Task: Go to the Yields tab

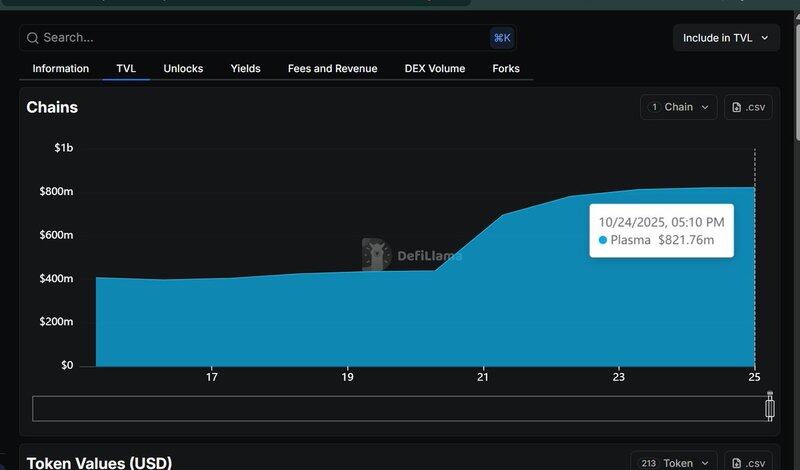Action: click(x=245, y=69)
